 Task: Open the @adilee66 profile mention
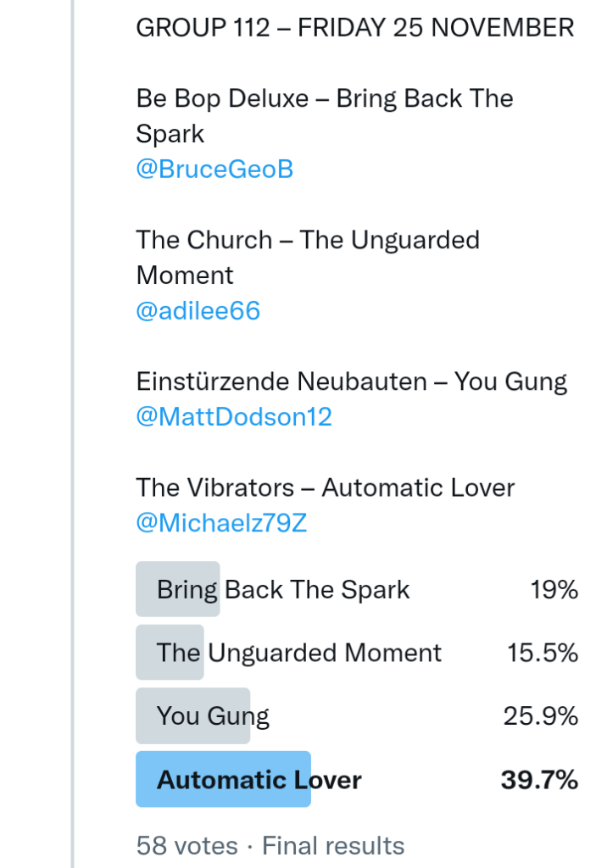pyautogui.click(x=198, y=311)
